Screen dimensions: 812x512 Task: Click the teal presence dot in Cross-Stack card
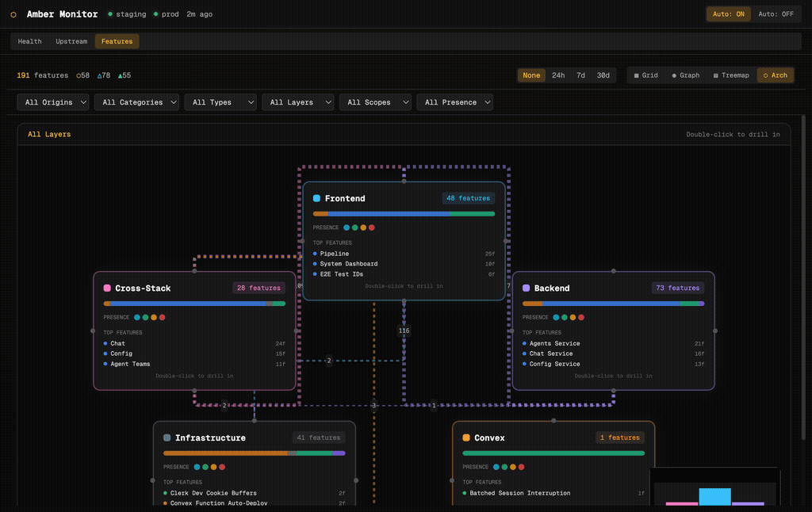[137, 317]
